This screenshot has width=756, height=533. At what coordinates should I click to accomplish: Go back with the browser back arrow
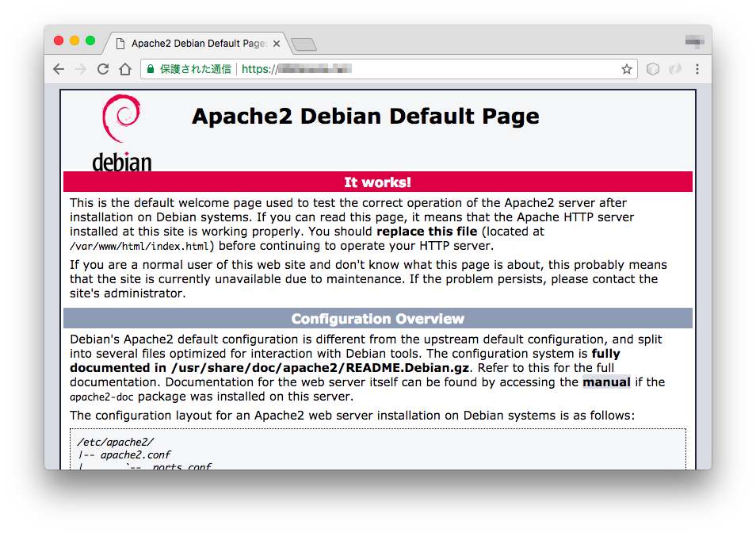[x=59, y=69]
